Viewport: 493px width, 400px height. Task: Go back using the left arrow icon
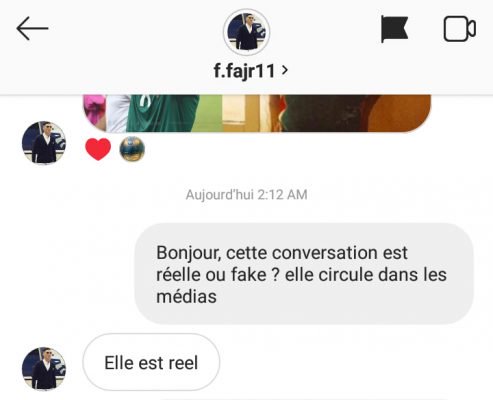tap(32, 28)
